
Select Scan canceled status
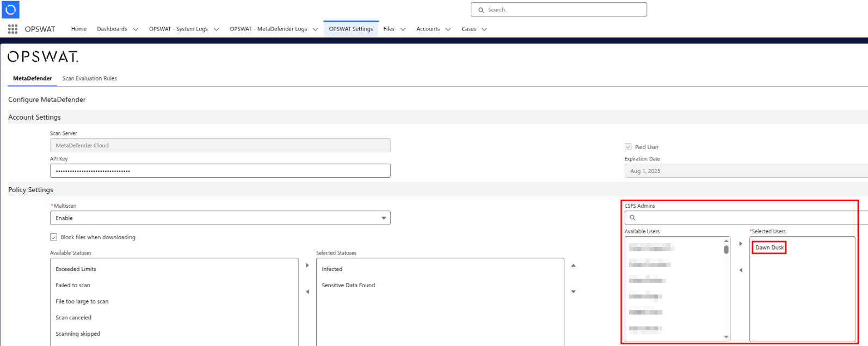click(73, 318)
